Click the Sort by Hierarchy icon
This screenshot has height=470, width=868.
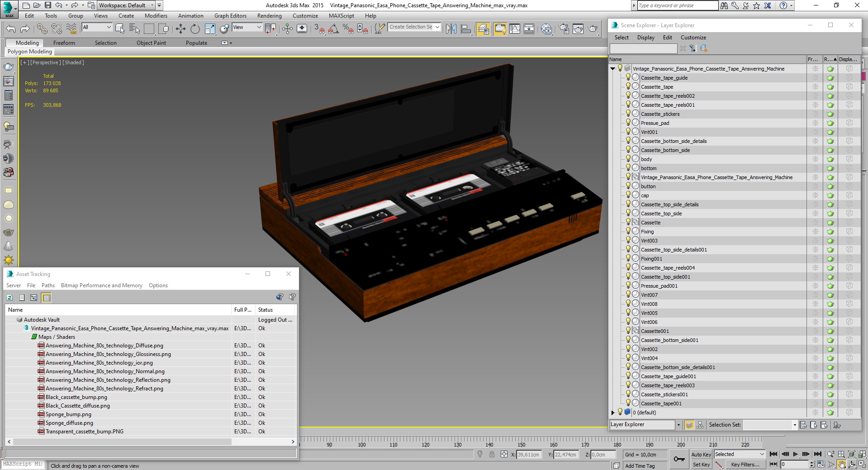click(x=700, y=425)
